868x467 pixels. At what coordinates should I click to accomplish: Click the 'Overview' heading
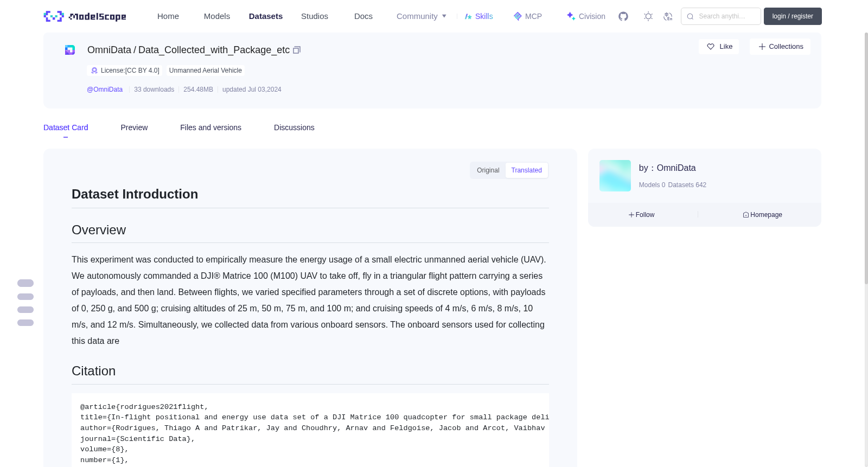click(99, 230)
